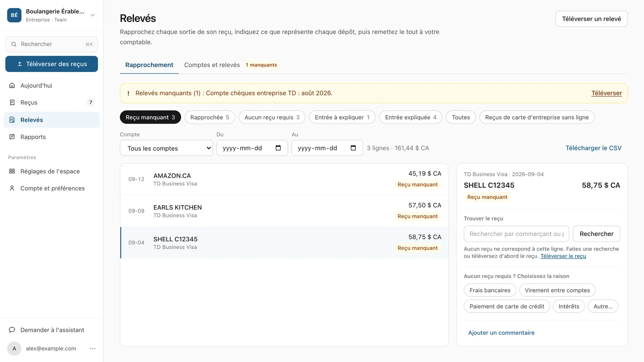Open the user options ellipsis menu

click(x=93, y=349)
